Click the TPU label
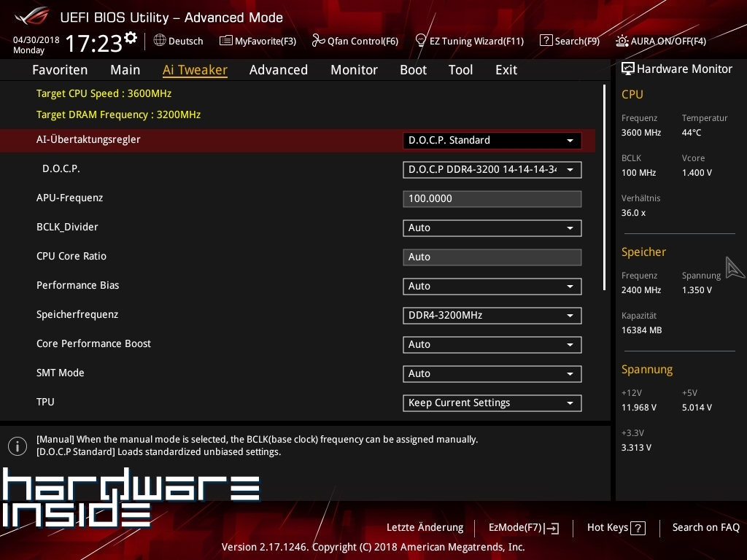The width and height of the screenshot is (747, 560). (45, 402)
